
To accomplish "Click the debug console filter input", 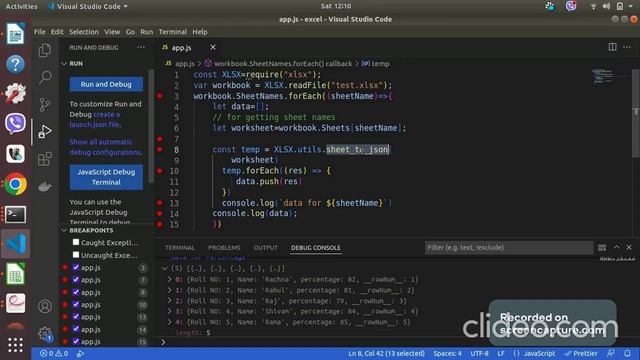I will point(509,247).
